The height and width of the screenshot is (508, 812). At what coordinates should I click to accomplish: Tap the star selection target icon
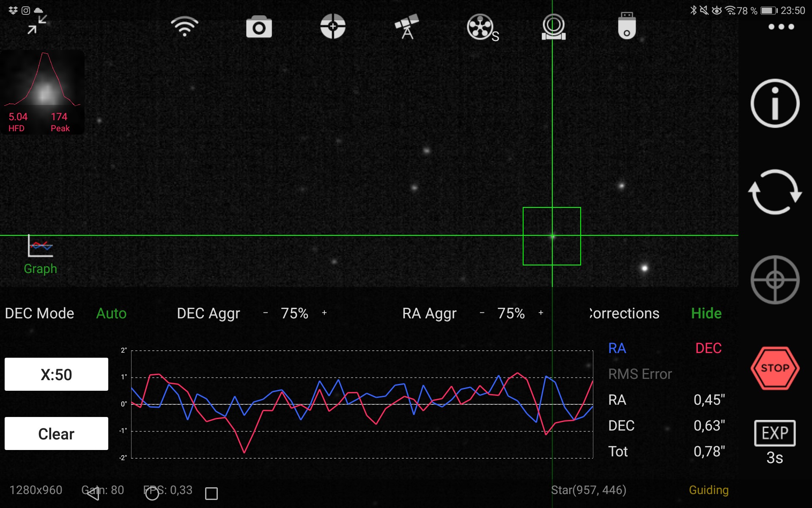(x=775, y=279)
